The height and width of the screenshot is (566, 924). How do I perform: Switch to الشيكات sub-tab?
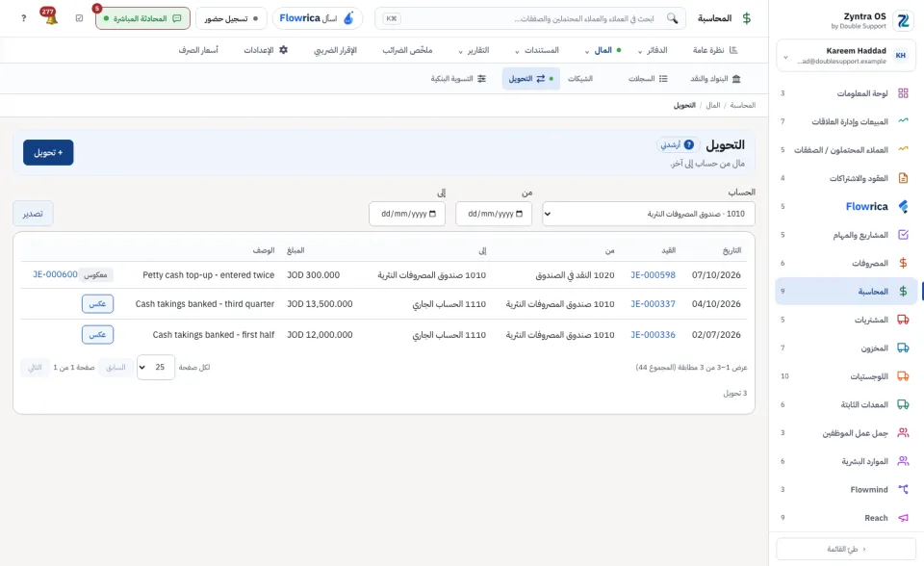click(580, 78)
